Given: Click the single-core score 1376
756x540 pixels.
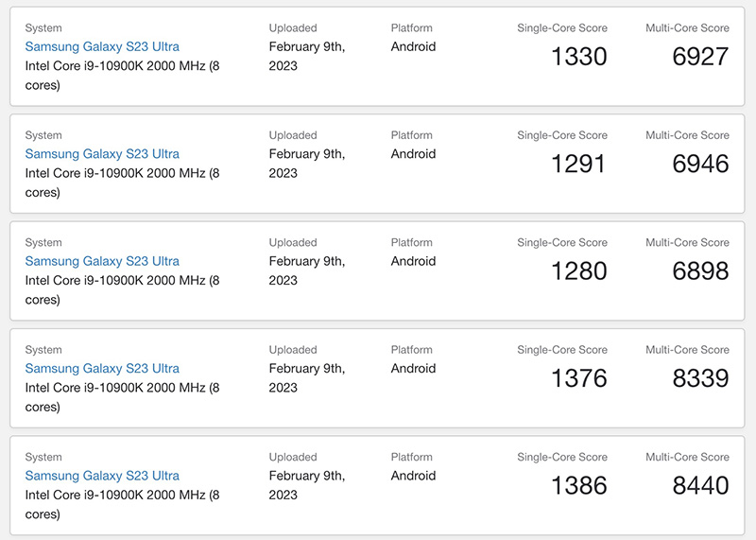Looking at the screenshot, I should click(579, 378).
